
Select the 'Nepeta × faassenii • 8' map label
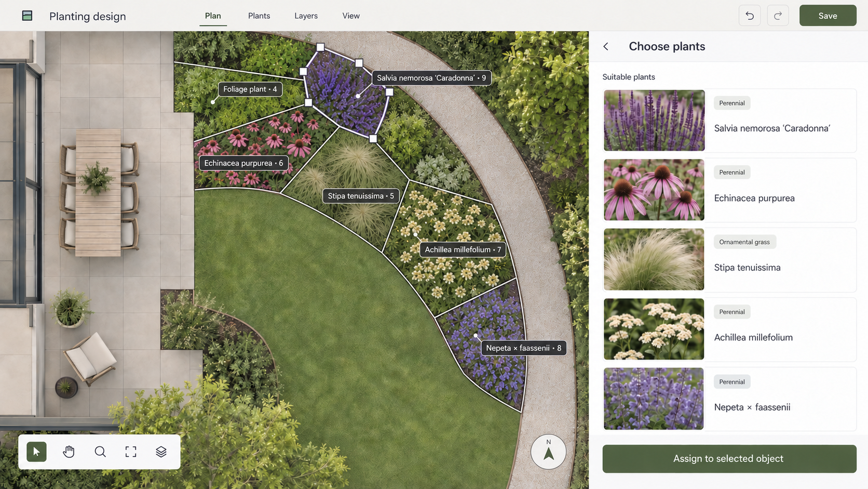(x=523, y=348)
